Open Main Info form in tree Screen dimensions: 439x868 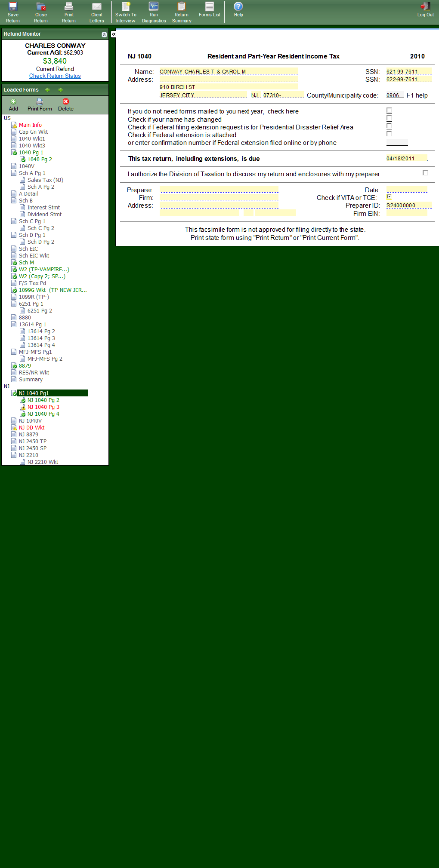pos(30,125)
